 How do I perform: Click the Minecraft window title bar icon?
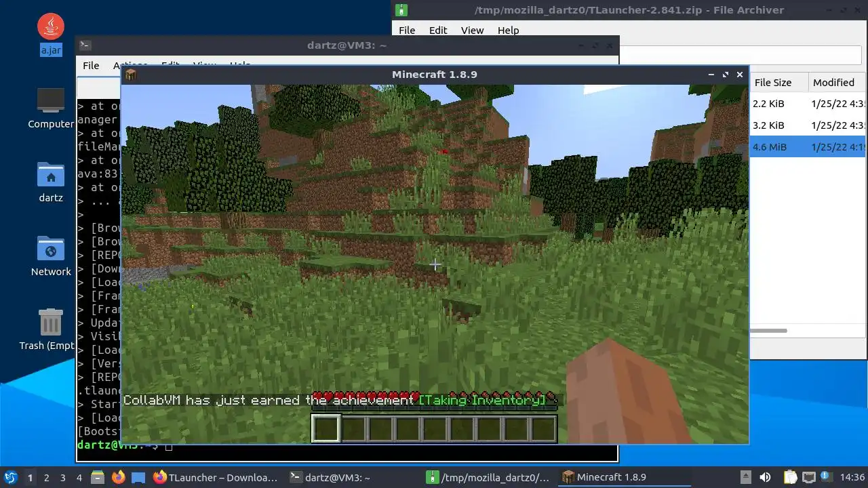(131, 75)
